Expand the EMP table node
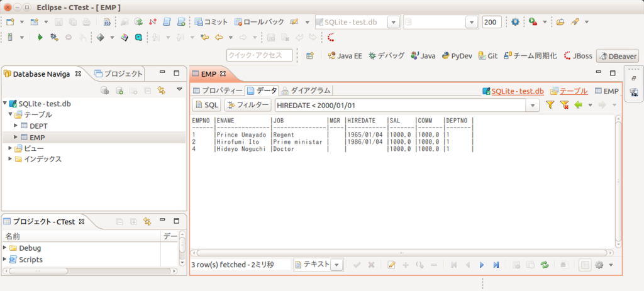 [x=16, y=137]
